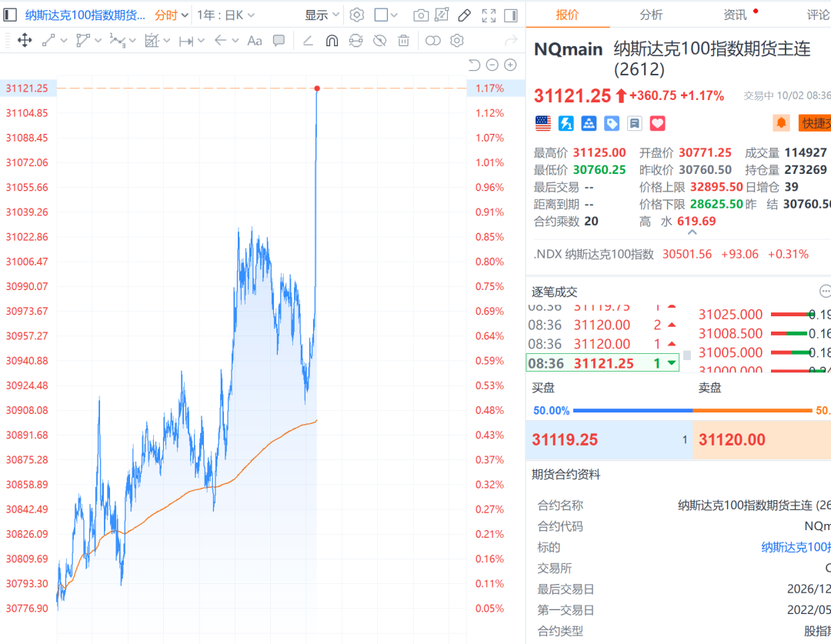Open the 1年 : 日K period dropdown

pos(225,15)
